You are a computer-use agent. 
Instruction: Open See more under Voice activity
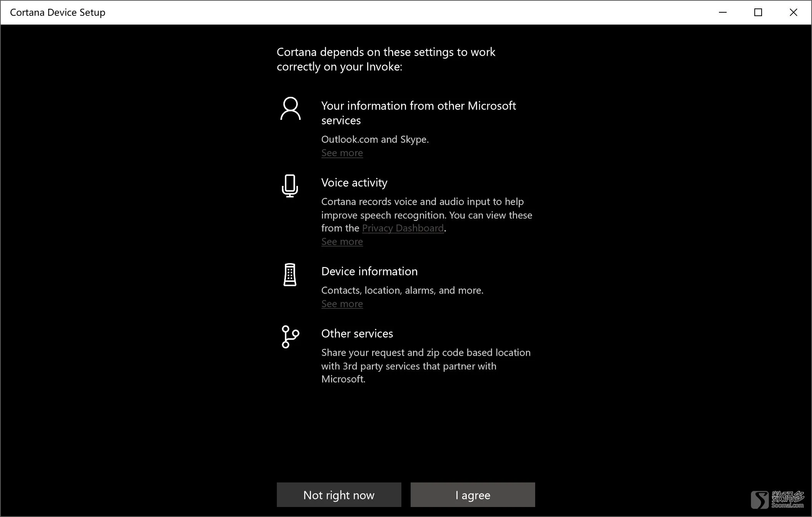[342, 242]
